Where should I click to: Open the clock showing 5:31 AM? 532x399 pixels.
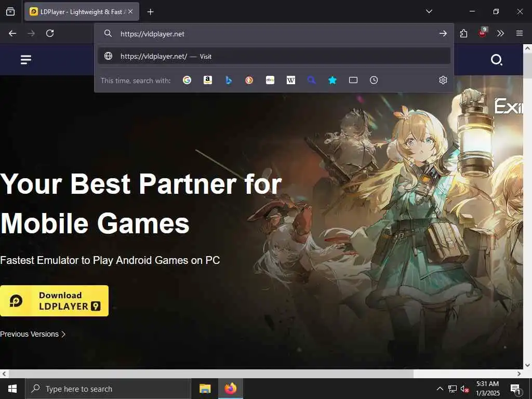click(487, 389)
